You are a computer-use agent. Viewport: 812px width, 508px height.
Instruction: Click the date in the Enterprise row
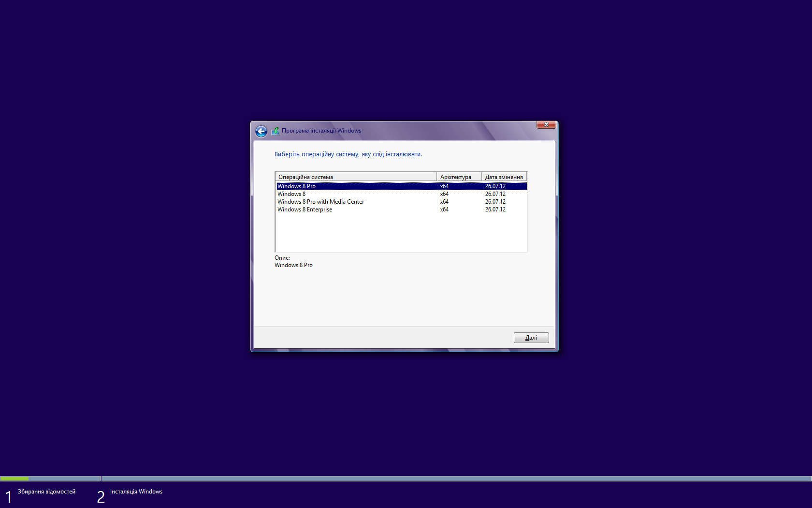click(495, 209)
